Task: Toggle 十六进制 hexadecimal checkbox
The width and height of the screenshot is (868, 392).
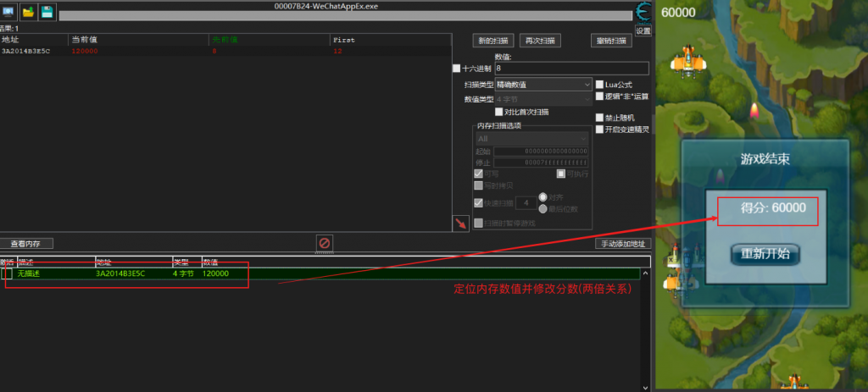Action: [456, 69]
